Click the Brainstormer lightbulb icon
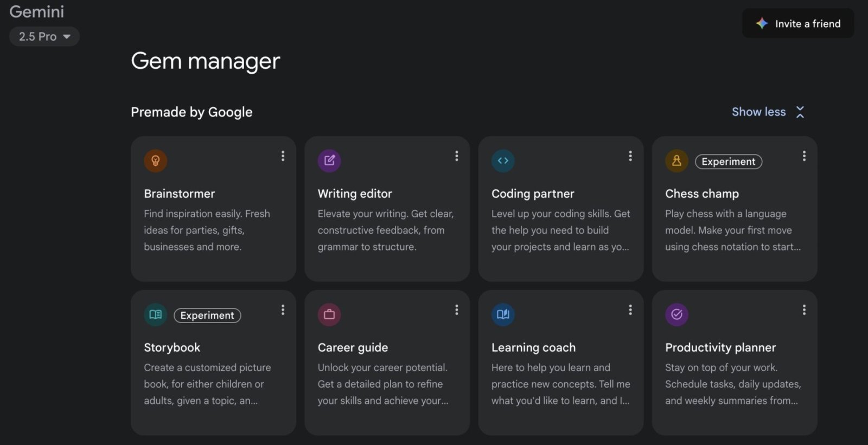Viewport: 868px width, 445px height. coord(155,160)
